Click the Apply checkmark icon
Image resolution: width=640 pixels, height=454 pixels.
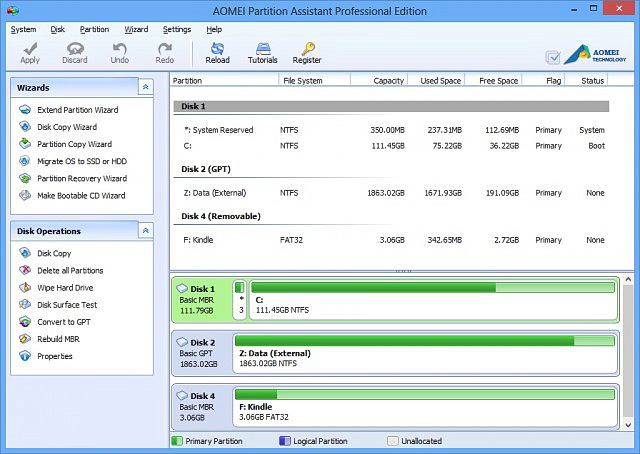(x=30, y=49)
